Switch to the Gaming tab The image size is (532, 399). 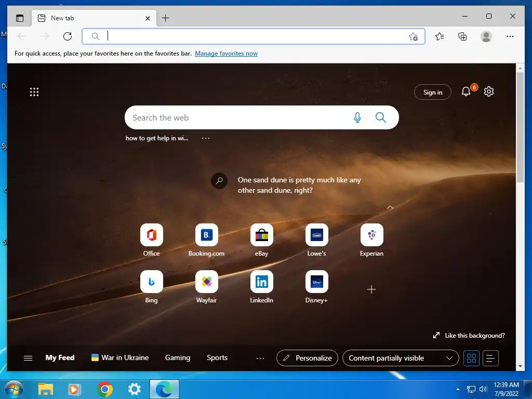point(178,357)
